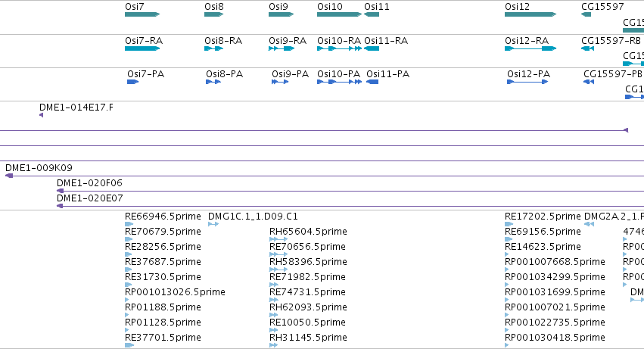Click the RE66946.5prime EST label
Screen dimensions: 644x349
163,217
